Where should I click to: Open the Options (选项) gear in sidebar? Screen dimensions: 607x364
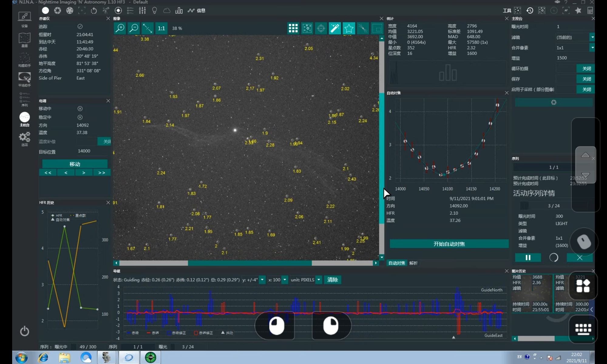click(x=25, y=139)
